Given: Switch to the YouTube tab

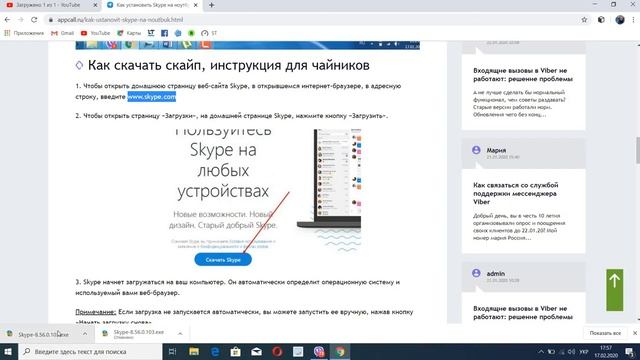Looking at the screenshot, I should pos(49,5).
